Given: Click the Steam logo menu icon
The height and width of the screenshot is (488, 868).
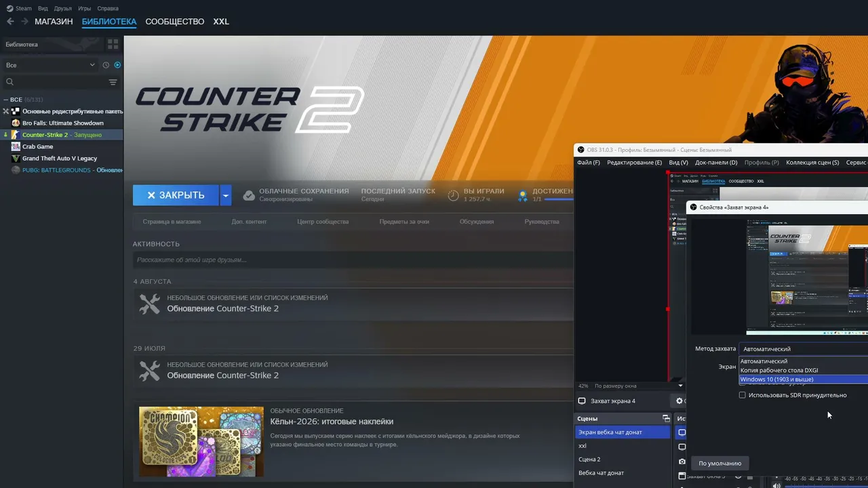Looking at the screenshot, I should coord(8,8).
